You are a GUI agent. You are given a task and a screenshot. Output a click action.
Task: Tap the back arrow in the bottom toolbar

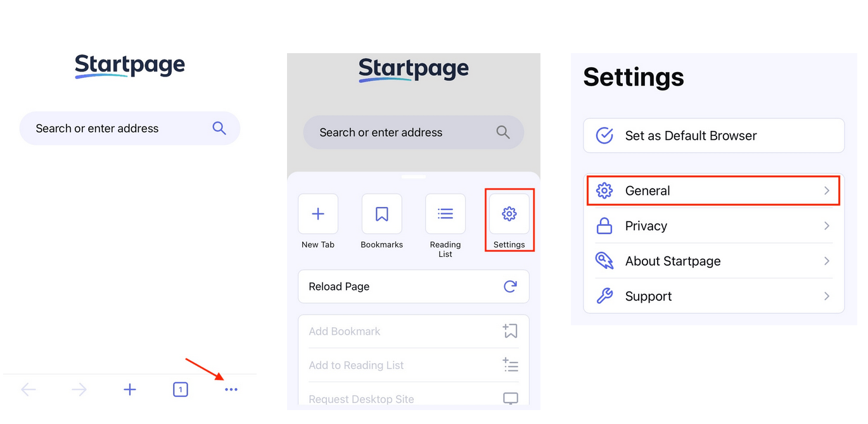click(29, 390)
